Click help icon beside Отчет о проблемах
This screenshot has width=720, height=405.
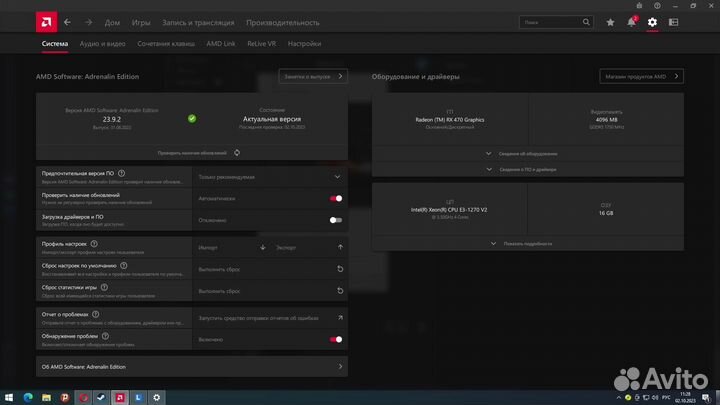coord(96,314)
